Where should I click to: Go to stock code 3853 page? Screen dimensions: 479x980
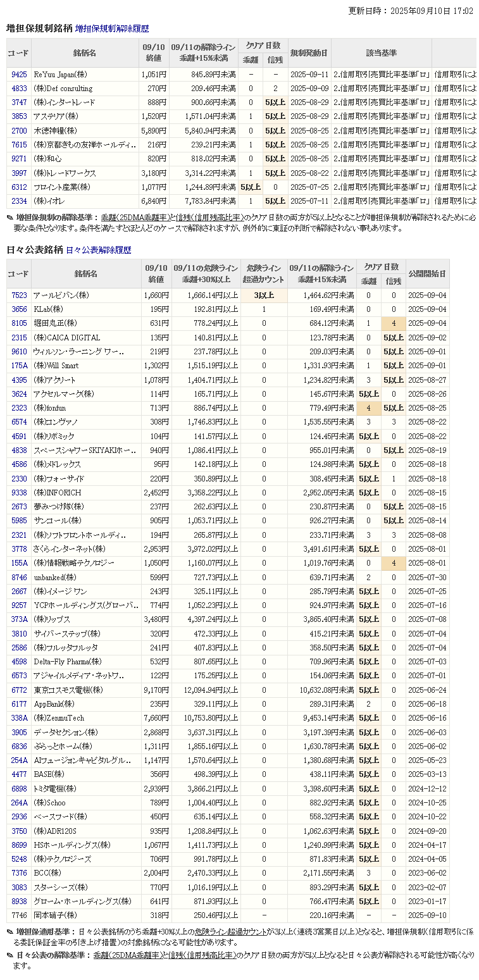[19, 116]
